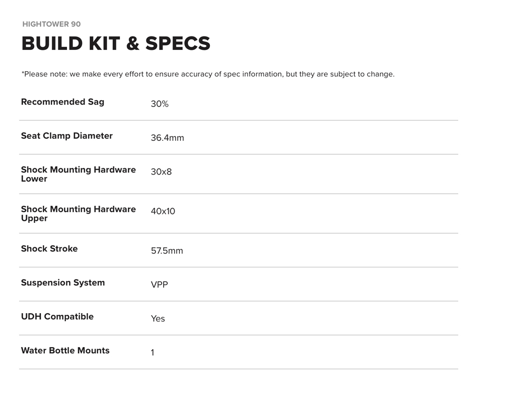532x399 pixels.
Task: Select Shock Mounting Hardware Lower label
Action: [x=78, y=174]
